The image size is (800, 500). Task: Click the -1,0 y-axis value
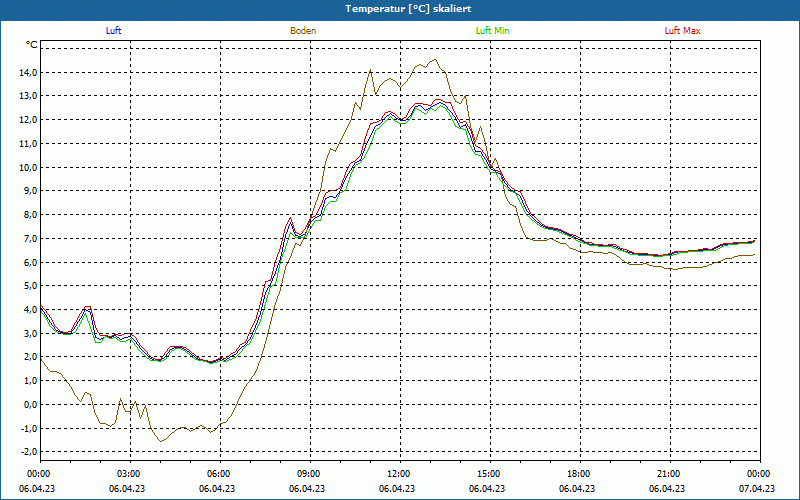pos(29,429)
